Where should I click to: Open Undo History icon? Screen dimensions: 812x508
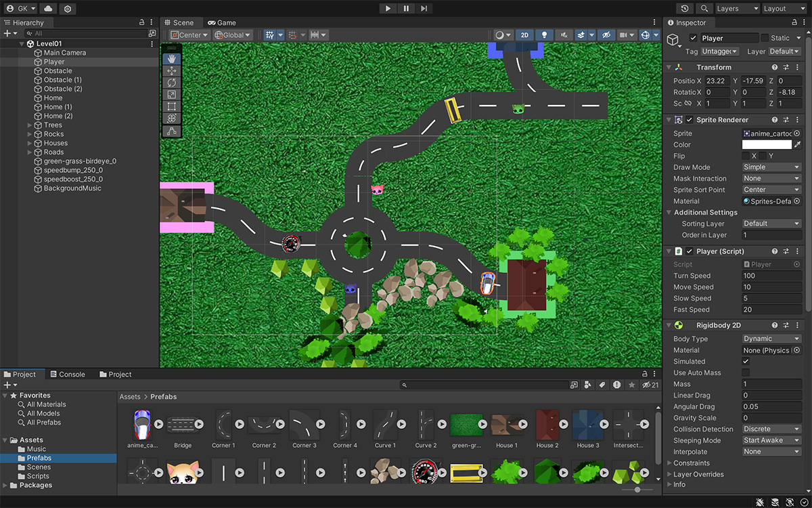[685, 8]
